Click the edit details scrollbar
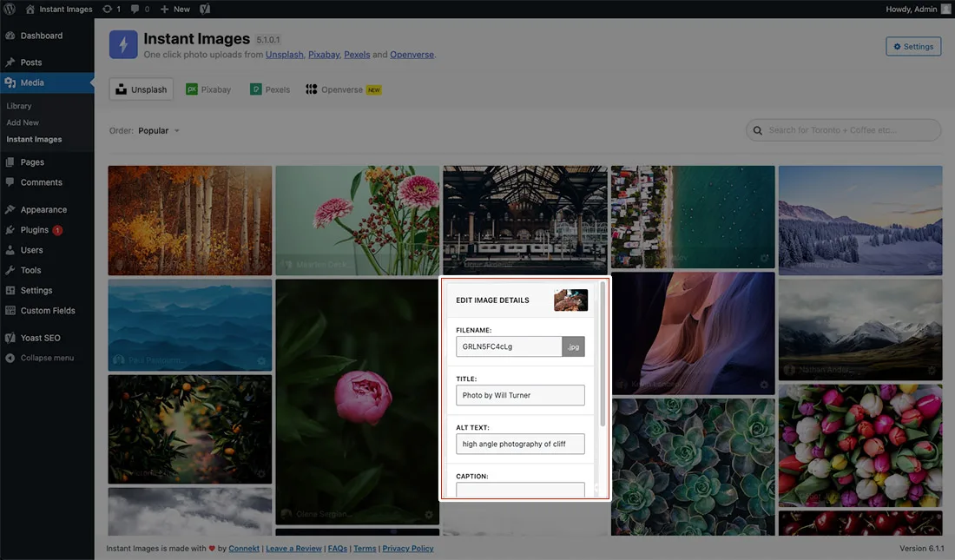Image resolution: width=955 pixels, height=560 pixels. coord(603,353)
